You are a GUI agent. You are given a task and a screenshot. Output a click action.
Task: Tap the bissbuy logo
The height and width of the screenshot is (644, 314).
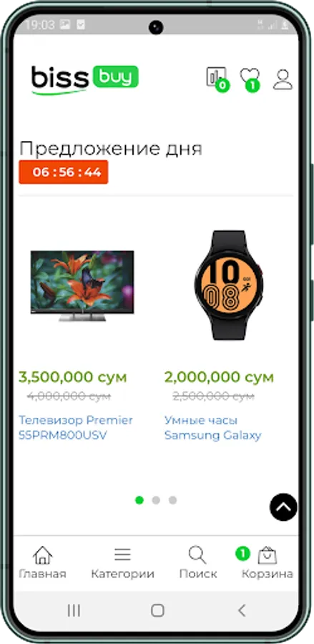[x=85, y=79]
